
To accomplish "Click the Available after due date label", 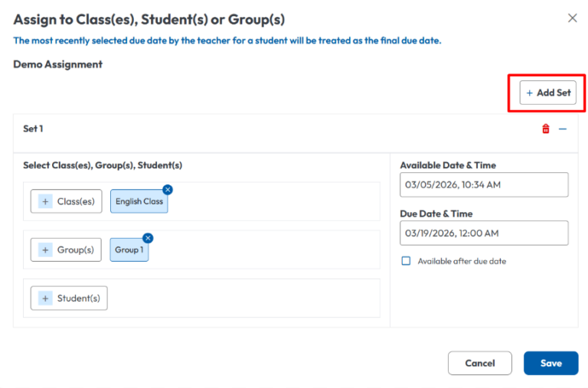I will 462,261.
